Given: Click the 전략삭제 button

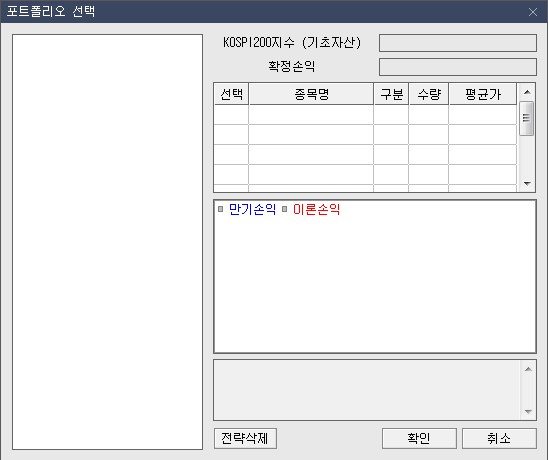Looking at the screenshot, I should click(245, 438).
